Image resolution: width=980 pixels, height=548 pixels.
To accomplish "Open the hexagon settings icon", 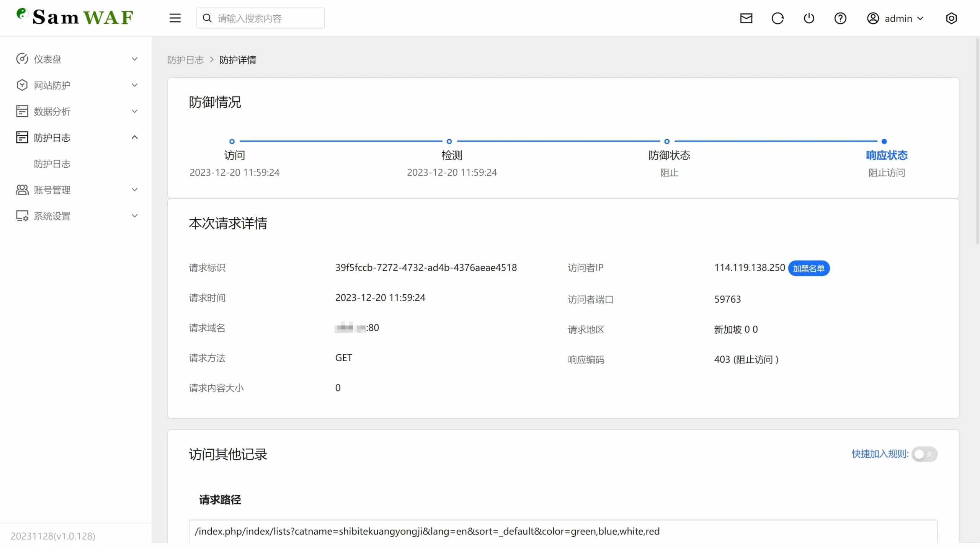I will pyautogui.click(x=951, y=18).
